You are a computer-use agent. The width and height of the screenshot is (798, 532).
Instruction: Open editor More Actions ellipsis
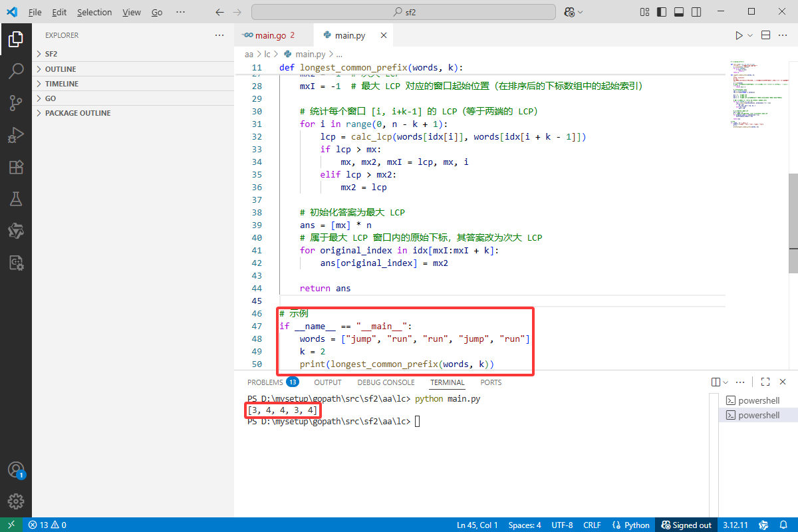click(783, 35)
